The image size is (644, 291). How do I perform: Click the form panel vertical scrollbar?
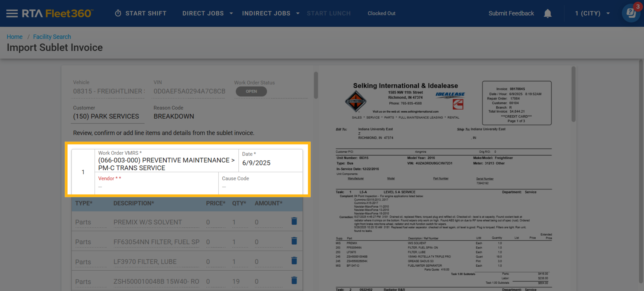pyautogui.click(x=316, y=85)
